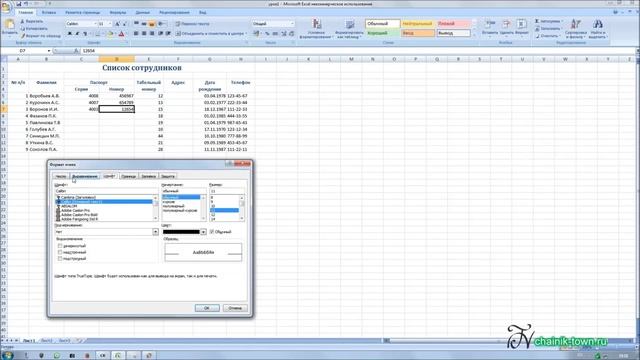
Task: Click the AutoSum sigma icon
Action: pyautogui.click(x=537, y=21)
